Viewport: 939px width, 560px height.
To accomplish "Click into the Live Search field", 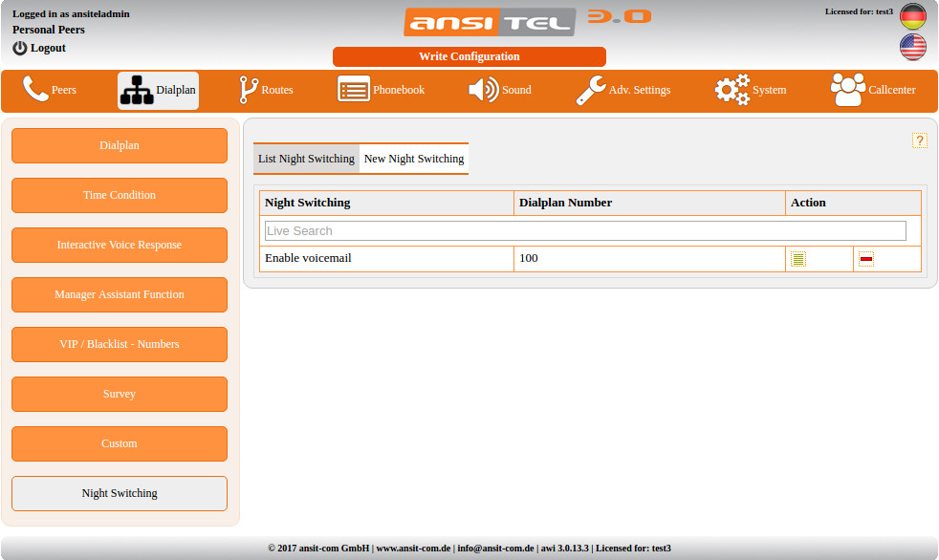I will [x=584, y=230].
